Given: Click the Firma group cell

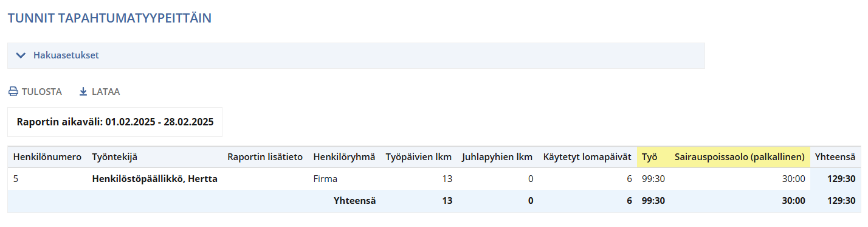Looking at the screenshot, I should point(325,179).
